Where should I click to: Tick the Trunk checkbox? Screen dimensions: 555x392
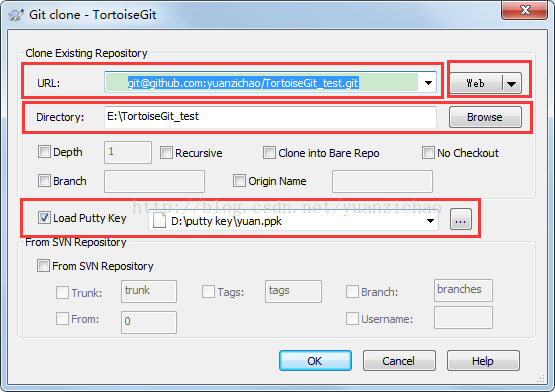[x=62, y=292]
